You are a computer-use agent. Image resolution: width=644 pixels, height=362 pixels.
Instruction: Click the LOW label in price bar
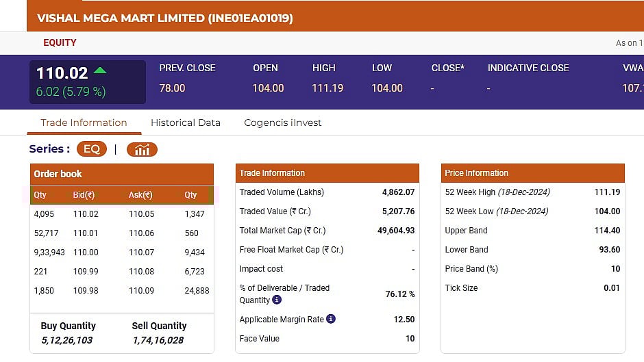click(x=382, y=68)
